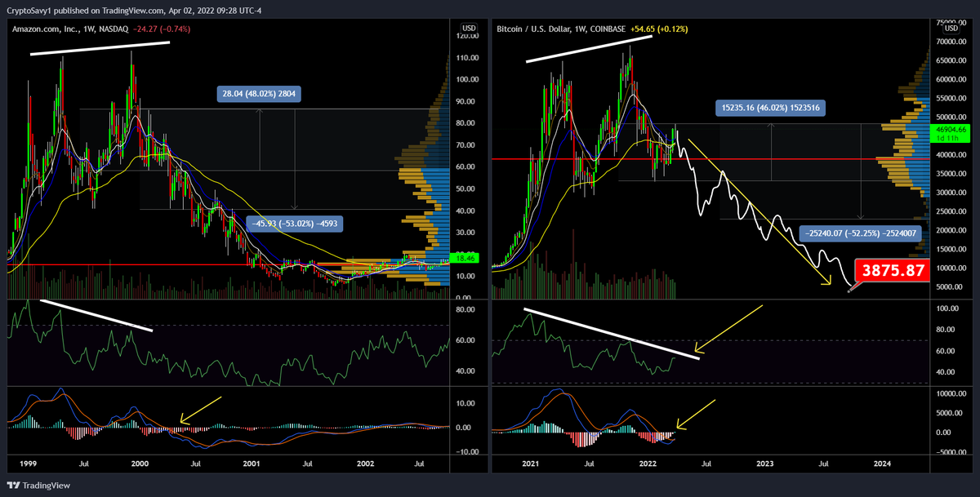Select the −25240.07 (−52.25%) −2524007 measurement label
The image size is (980, 497).
pyautogui.click(x=859, y=233)
